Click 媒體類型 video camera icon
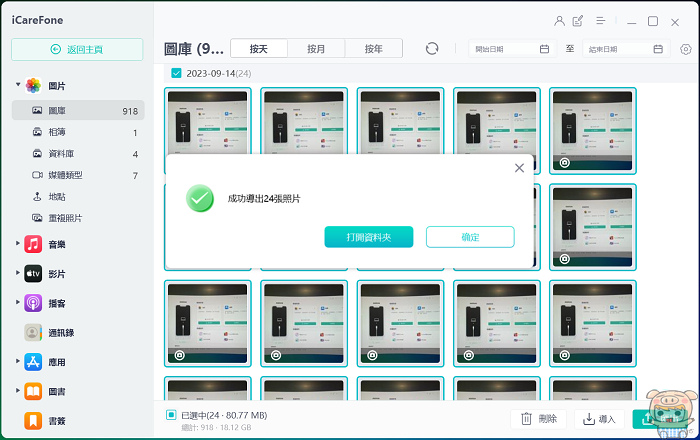This screenshot has height=440, width=700. [x=38, y=175]
